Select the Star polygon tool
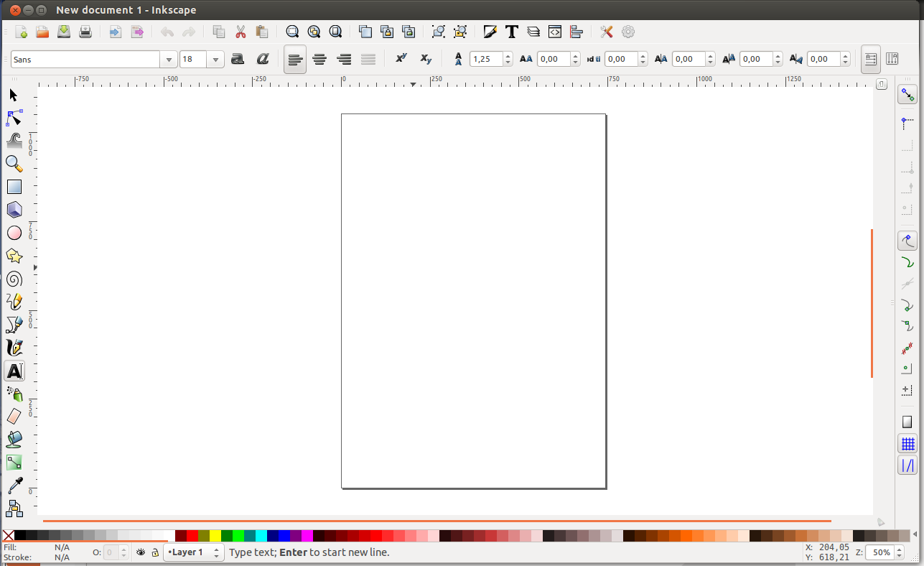The width and height of the screenshot is (924, 566). coord(14,256)
